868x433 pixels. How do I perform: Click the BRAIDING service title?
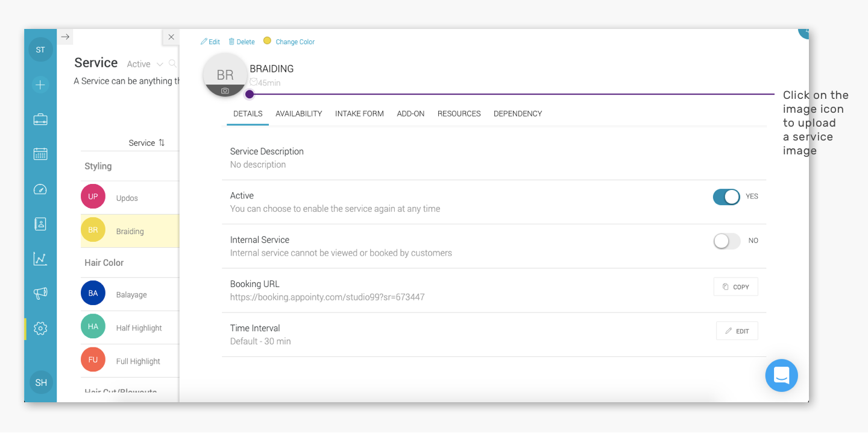pyautogui.click(x=272, y=69)
